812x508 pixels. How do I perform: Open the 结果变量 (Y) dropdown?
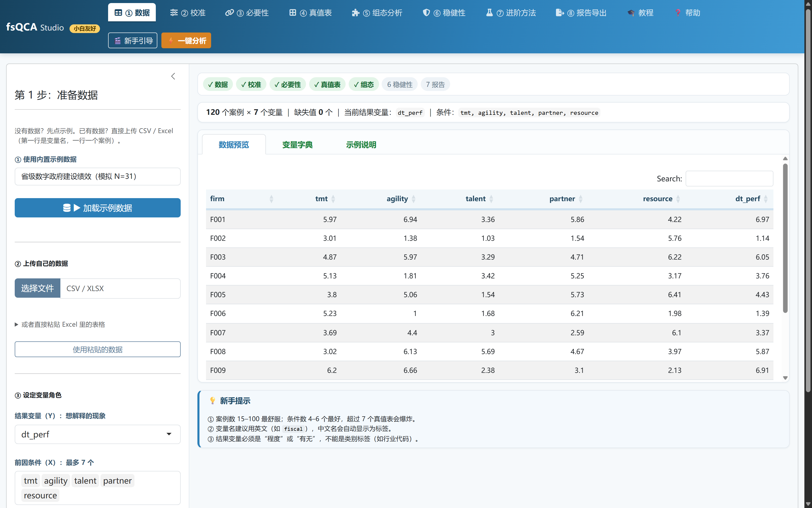98,434
